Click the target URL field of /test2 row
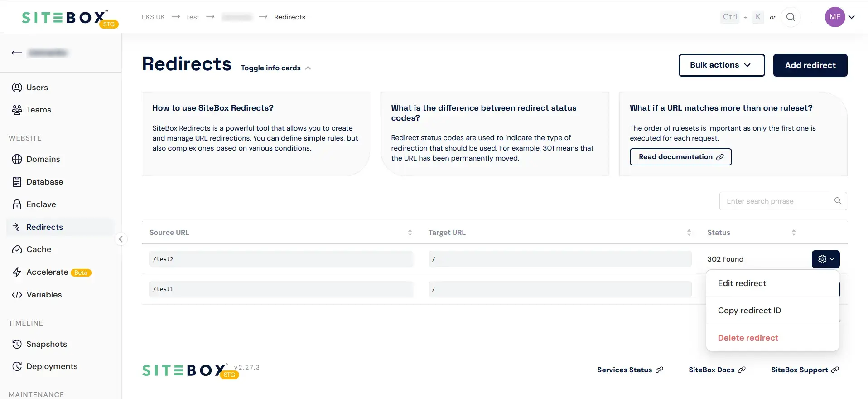 click(560, 259)
